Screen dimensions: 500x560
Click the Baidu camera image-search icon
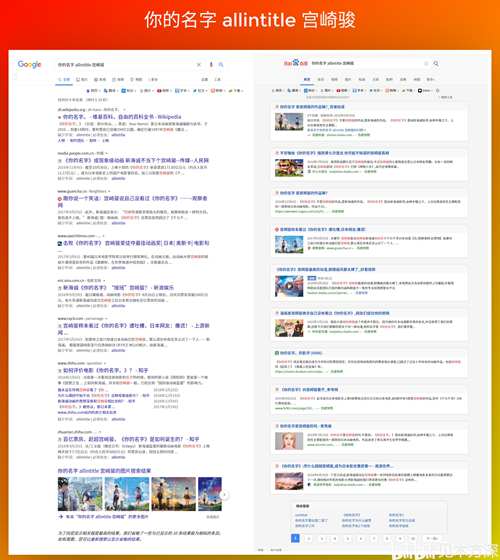(x=426, y=63)
